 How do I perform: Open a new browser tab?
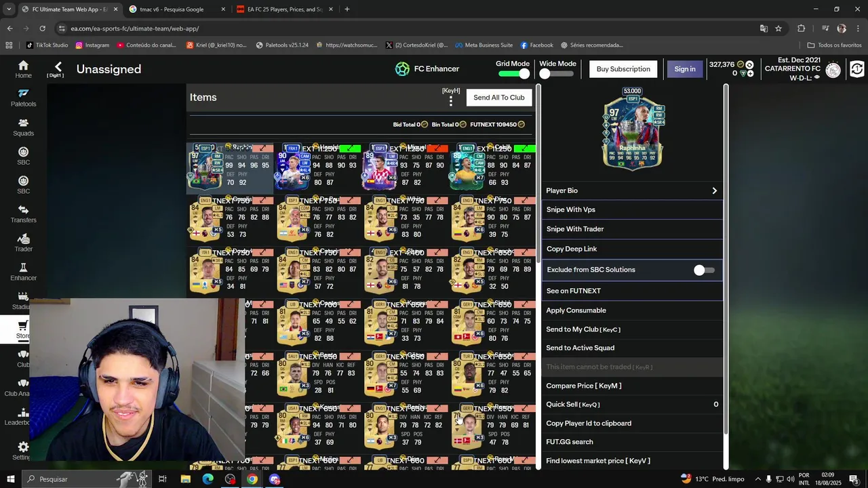347,9
